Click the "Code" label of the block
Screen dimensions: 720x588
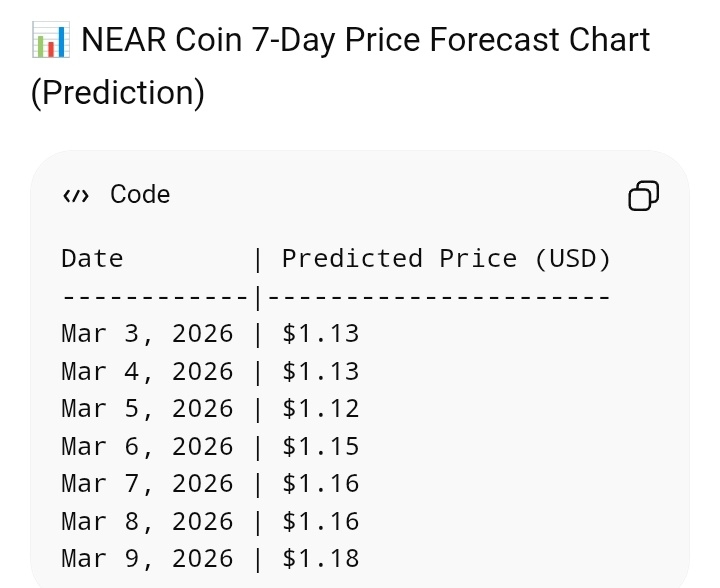point(140,195)
